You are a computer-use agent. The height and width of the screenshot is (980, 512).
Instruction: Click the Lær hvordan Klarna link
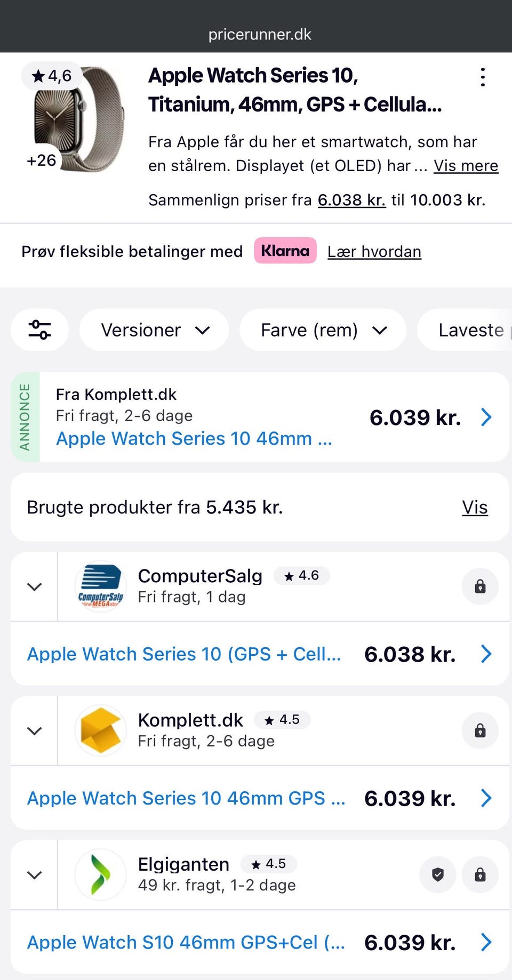[374, 252]
